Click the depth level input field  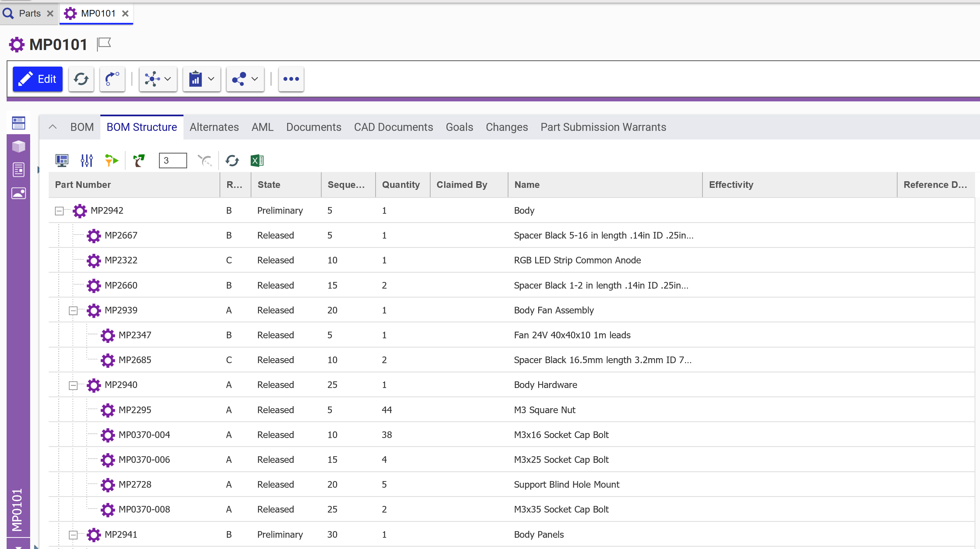[x=173, y=161]
